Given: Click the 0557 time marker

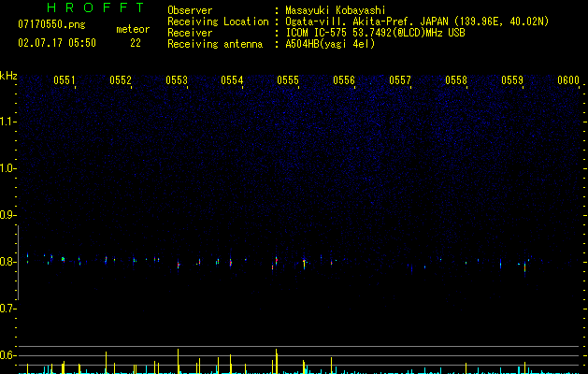Looking at the screenshot, I should coord(400,80).
